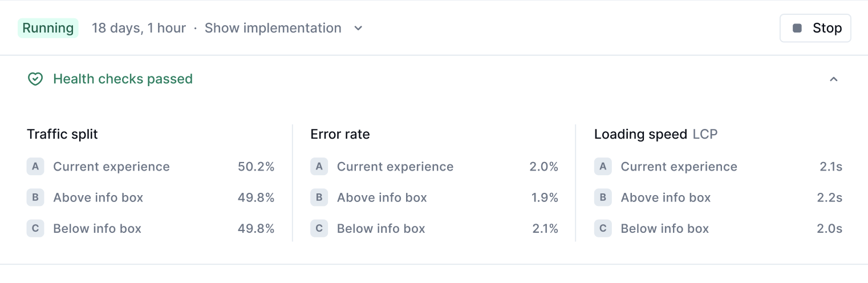Image resolution: width=868 pixels, height=283 pixels.
Task: Click Health checks passed heading
Action: [x=123, y=79]
